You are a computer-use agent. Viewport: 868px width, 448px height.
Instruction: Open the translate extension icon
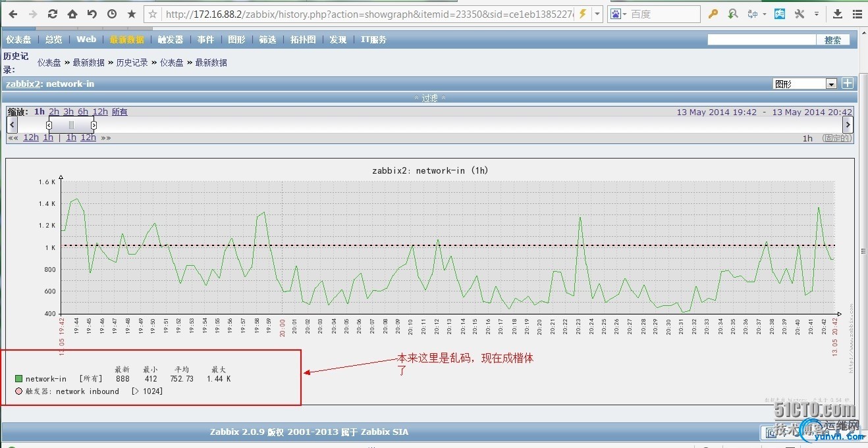click(753, 14)
